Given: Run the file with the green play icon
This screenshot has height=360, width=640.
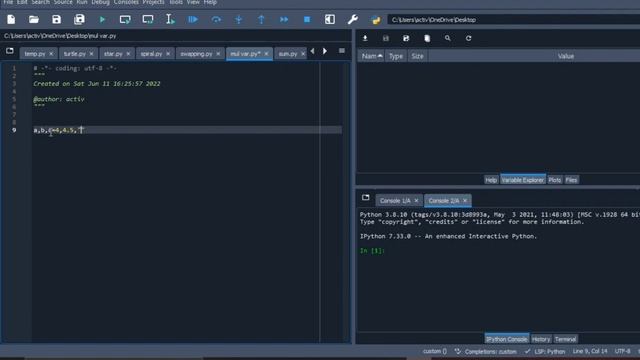Looking at the screenshot, I should [x=102, y=19].
